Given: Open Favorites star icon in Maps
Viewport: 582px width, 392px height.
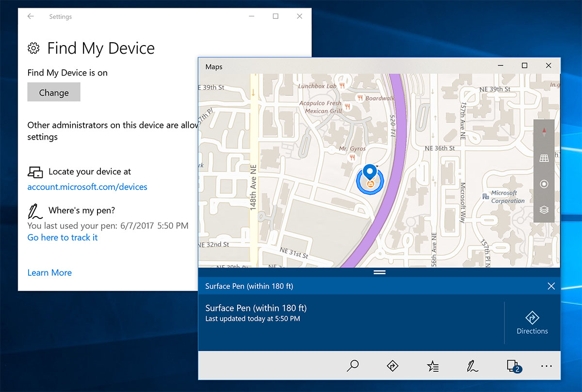Looking at the screenshot, I should (433, 366).
